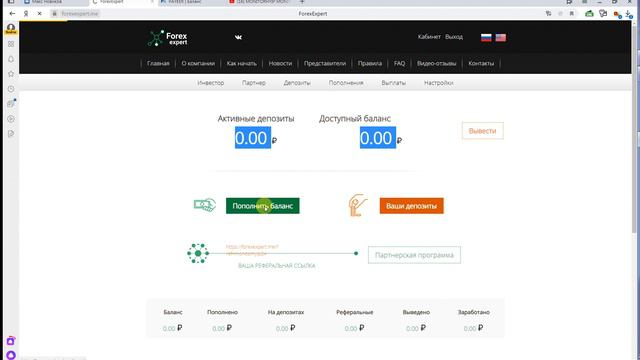Switch to the Выплаты cabinet tab

(x=393, y=83)
